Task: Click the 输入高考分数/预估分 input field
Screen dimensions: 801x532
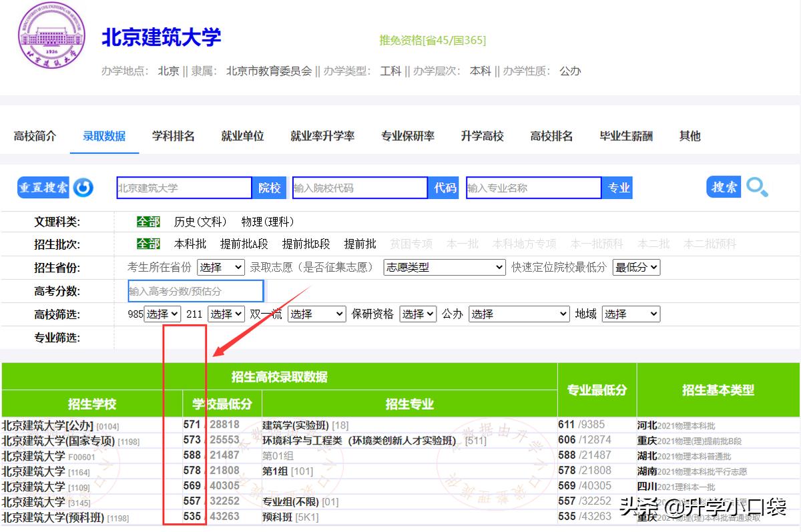Action: 196,290
